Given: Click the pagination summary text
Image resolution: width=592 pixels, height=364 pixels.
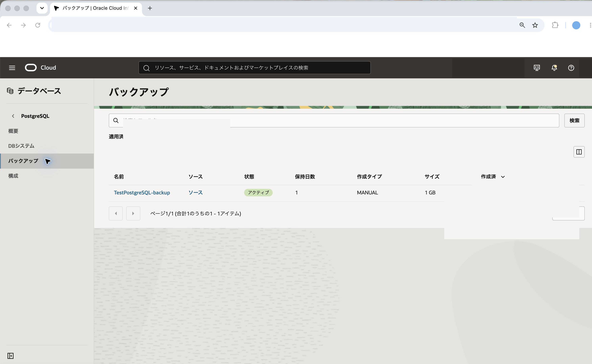Looking at the screenshot, I should pos(196,213).
